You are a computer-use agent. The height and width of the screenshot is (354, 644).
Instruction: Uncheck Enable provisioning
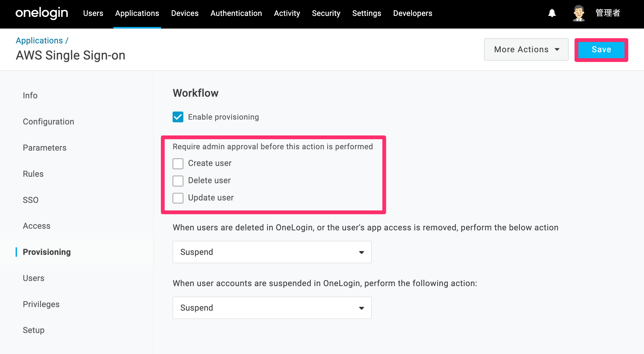pyautogui.click(x=178, y=117)
